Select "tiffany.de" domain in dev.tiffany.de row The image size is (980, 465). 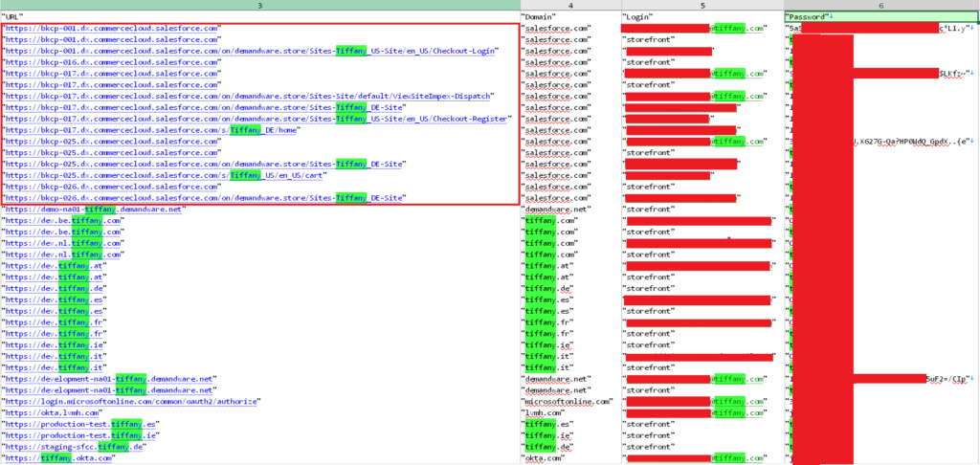[548, 288]
